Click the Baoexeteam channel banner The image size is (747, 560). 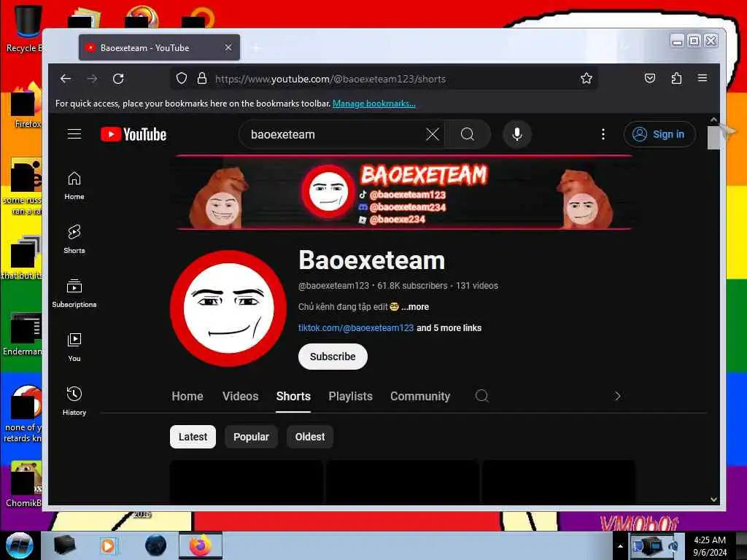pos(404,192)
